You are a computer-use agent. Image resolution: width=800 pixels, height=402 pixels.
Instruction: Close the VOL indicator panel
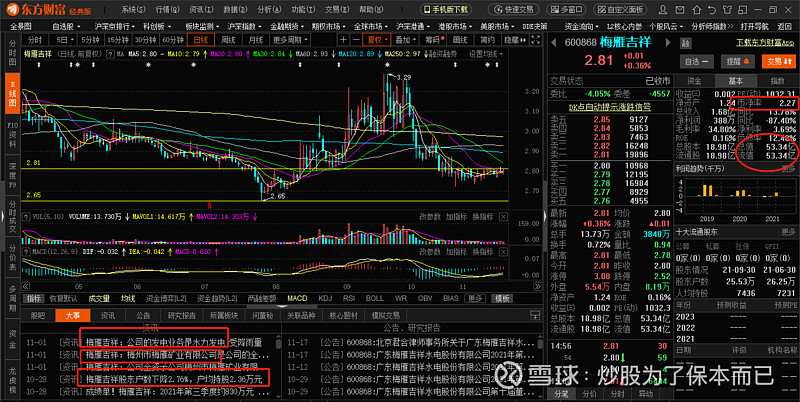click(x=503, y=217)
